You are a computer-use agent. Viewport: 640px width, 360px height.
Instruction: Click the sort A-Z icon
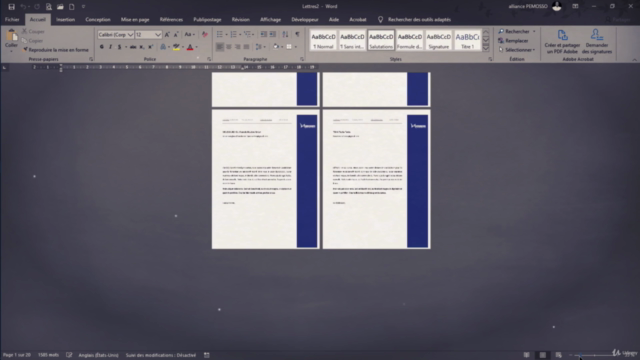285,34
